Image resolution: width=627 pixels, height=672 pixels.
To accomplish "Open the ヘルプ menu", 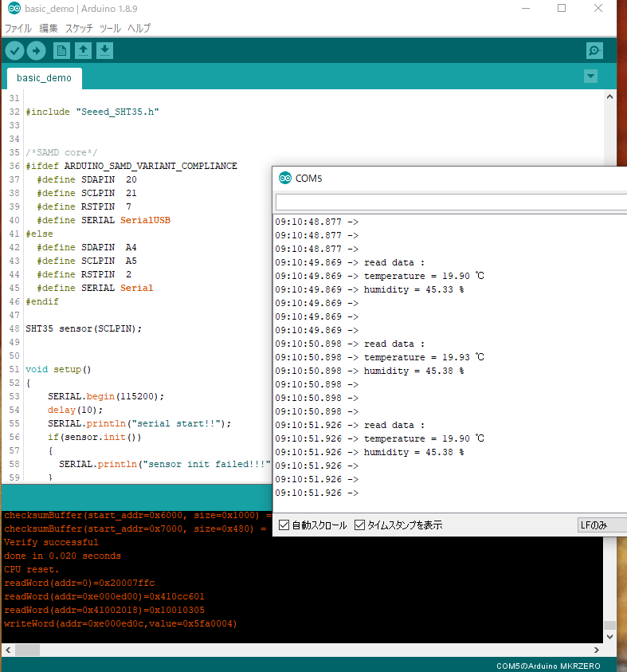I will (139, 28).
